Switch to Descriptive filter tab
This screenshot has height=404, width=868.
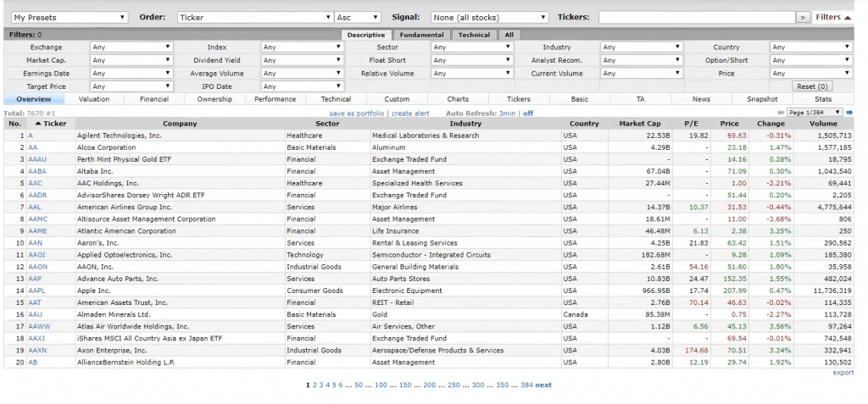tap(366, 35)
